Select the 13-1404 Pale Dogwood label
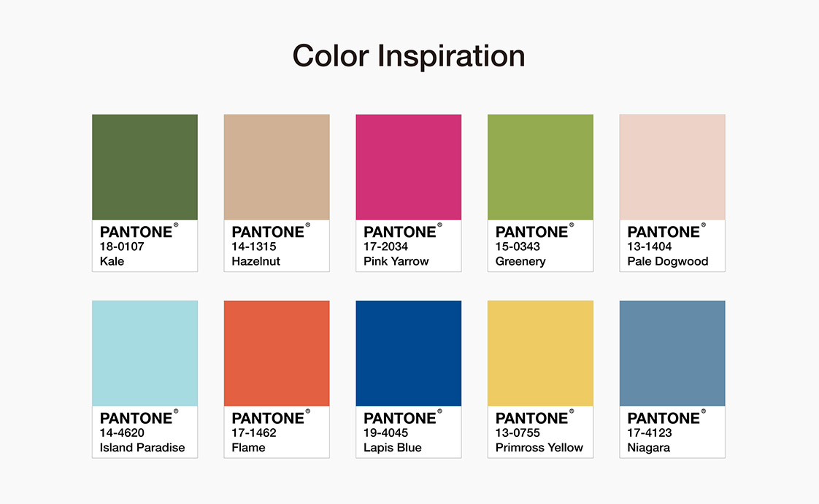The image size is (819, 504). point(667,254)
